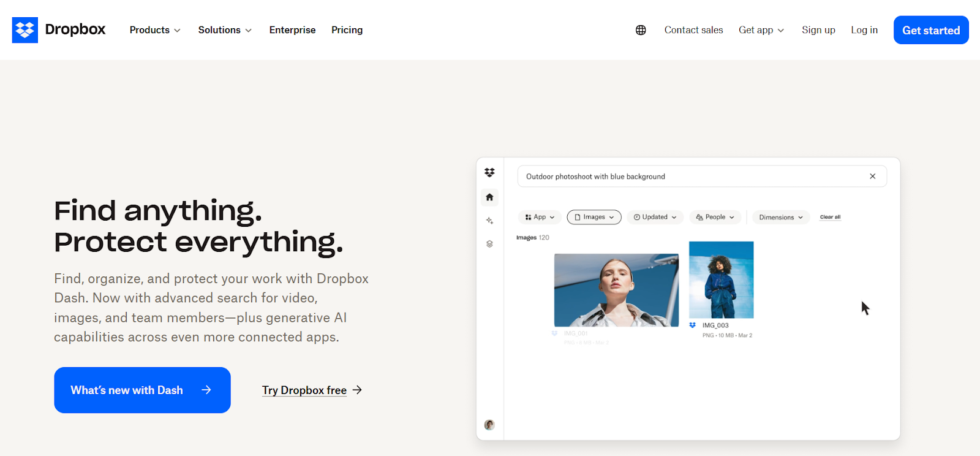
Task: Open the Updated filter dropdown
Action: (655, 217)
